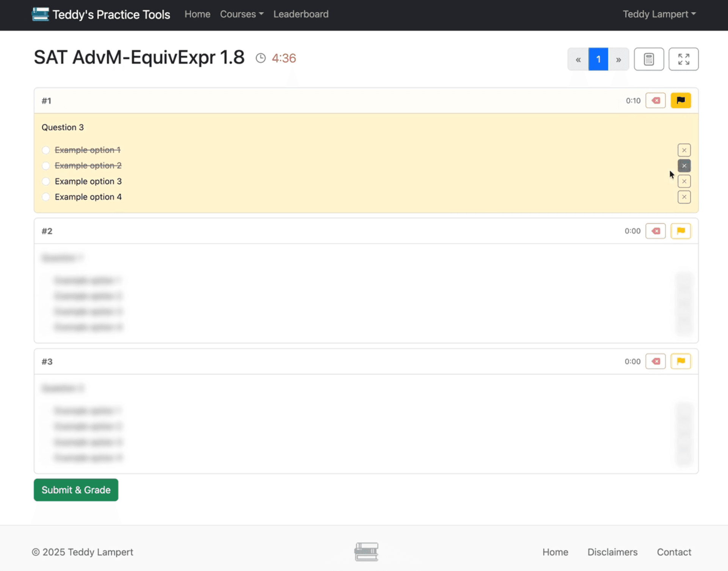
Task: Flag question #2
Action: coord(681,231)
